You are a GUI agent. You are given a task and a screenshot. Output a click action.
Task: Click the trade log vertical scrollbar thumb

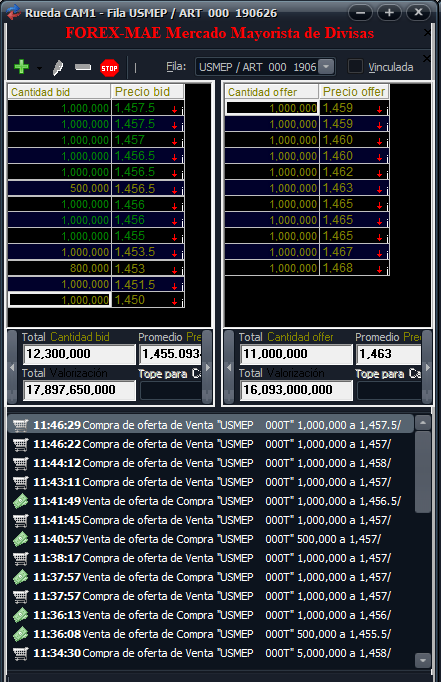point(423,472)
